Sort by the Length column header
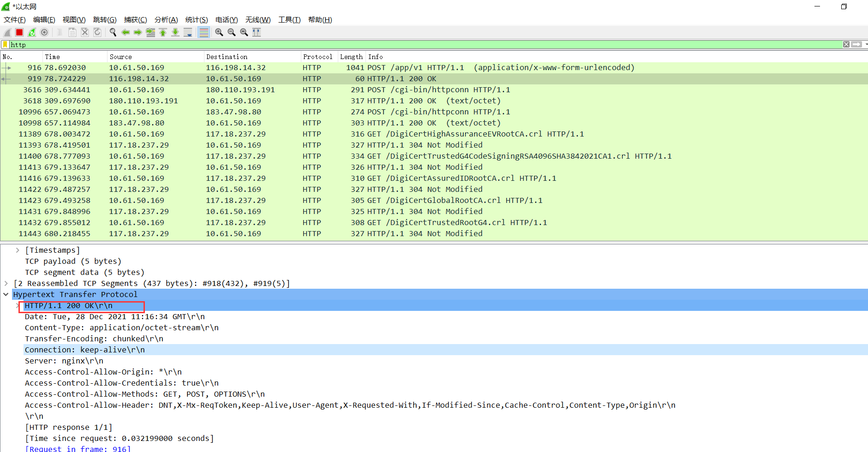868x452 pixels. pyautogui.click(x=351, y=57)
